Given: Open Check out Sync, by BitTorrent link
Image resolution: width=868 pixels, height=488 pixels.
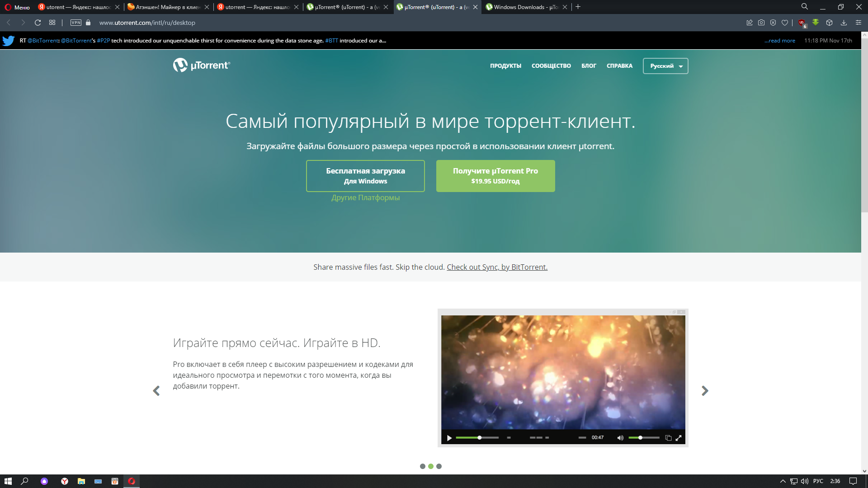Looking at the screenshot, I should point(497,267).
